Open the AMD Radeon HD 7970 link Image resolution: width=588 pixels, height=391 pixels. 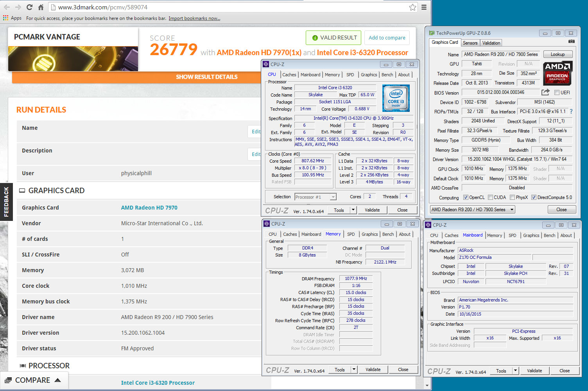(149, 208)
